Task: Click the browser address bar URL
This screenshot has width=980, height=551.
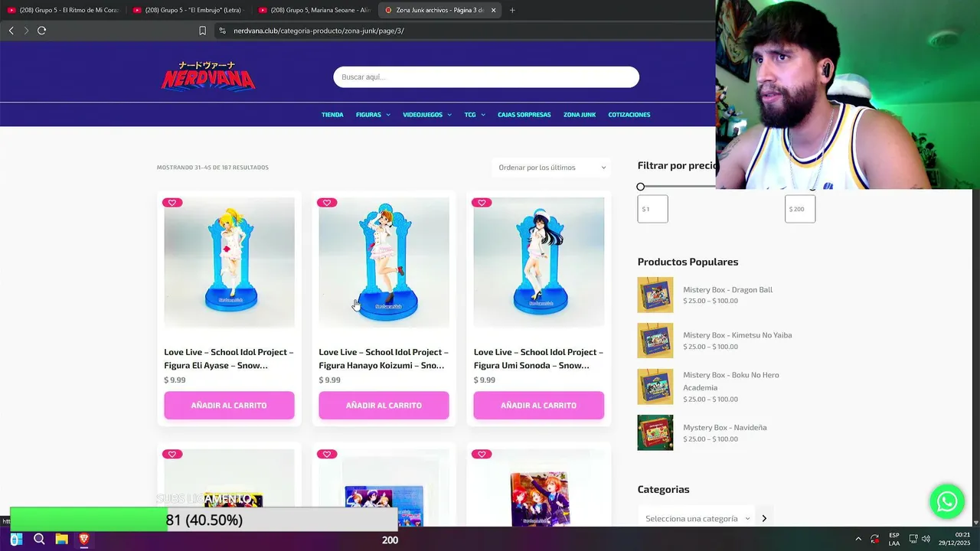Action: click(318, 31)
